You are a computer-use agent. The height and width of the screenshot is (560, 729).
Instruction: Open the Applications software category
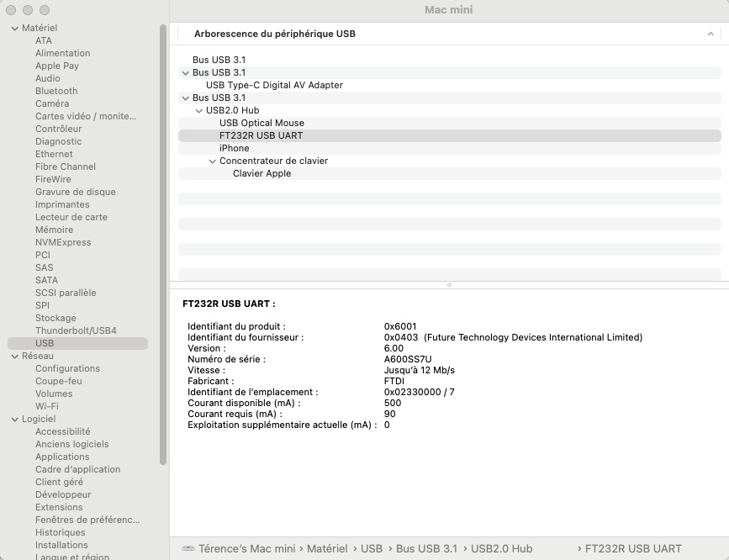click(x=62, y=457)
